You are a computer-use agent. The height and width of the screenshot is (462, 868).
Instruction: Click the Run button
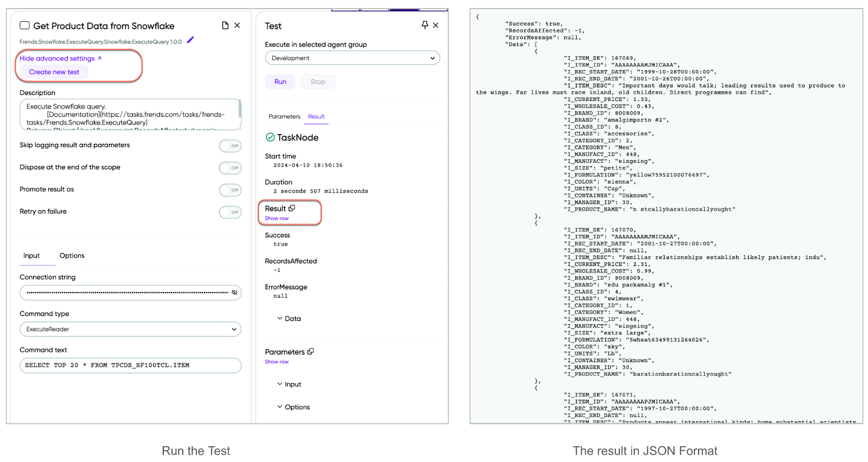point(280,82)
